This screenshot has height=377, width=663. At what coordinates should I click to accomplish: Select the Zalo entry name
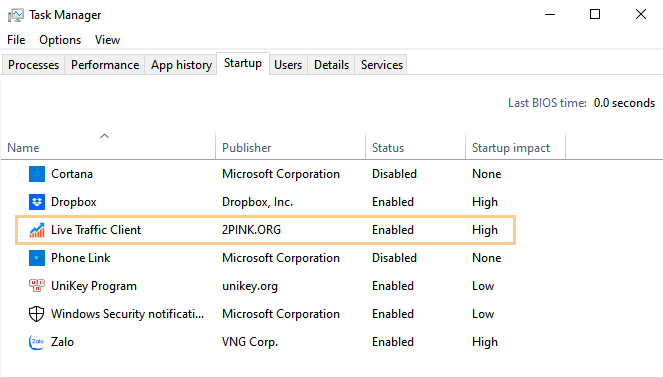(62, 342)
